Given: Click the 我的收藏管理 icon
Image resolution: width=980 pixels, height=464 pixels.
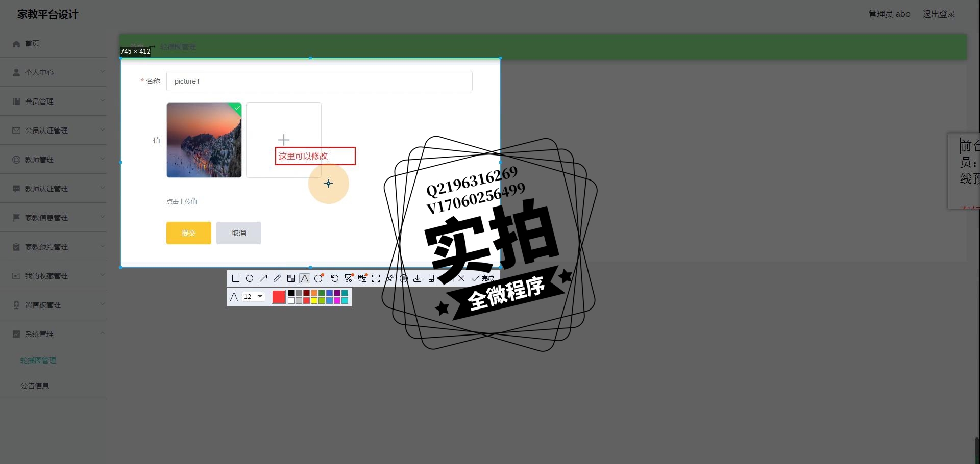Looking at the screenshot, I should [x=16, y=276].
